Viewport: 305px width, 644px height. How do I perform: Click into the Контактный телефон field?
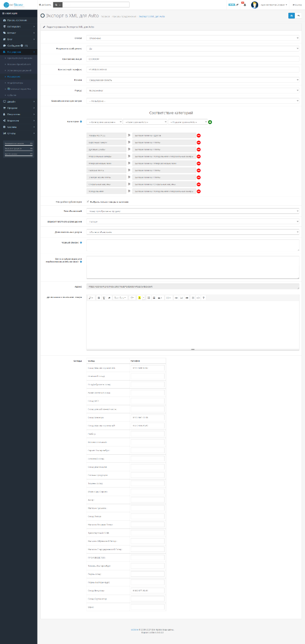pyautogui.click(x=193, y=69)
